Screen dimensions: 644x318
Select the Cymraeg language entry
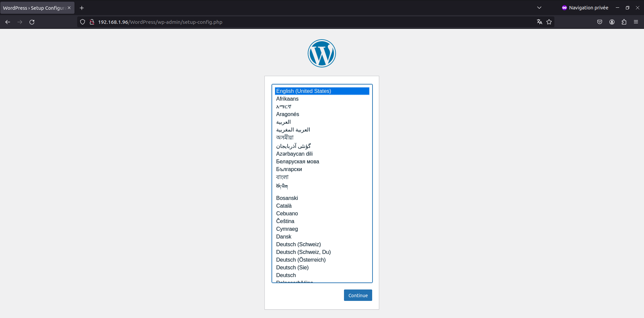[x=287, y=229]
